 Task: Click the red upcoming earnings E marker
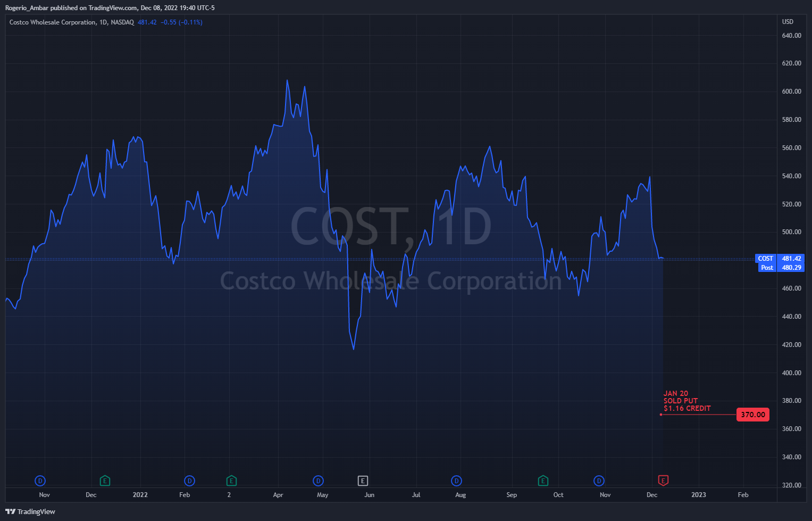point(663,481)
